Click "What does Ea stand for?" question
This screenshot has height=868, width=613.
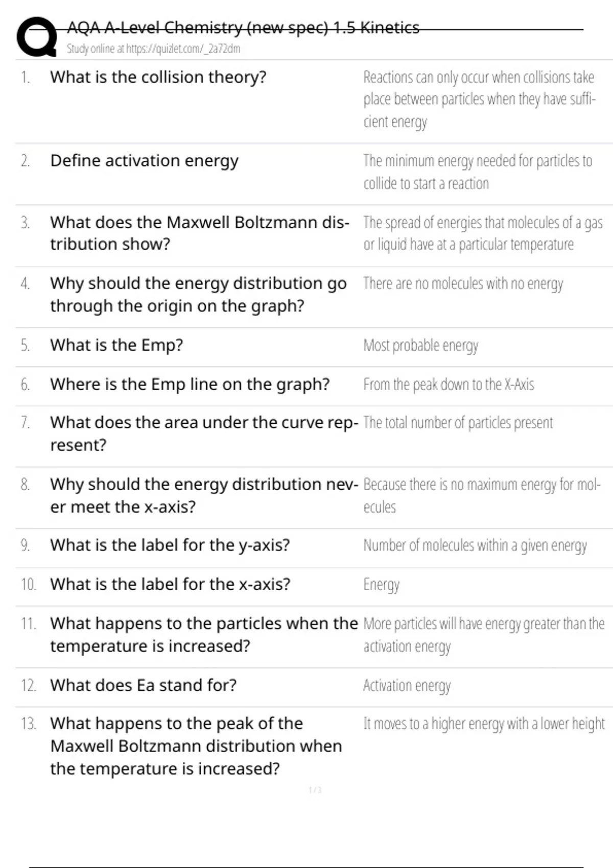point(143,685)
